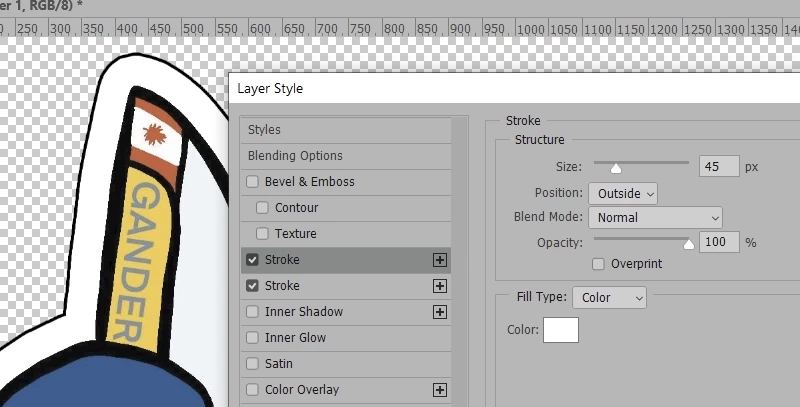The height and width of the screenshot is (407, 800).
Task: Click plus icon on second Stroke row
Action: 439,286
